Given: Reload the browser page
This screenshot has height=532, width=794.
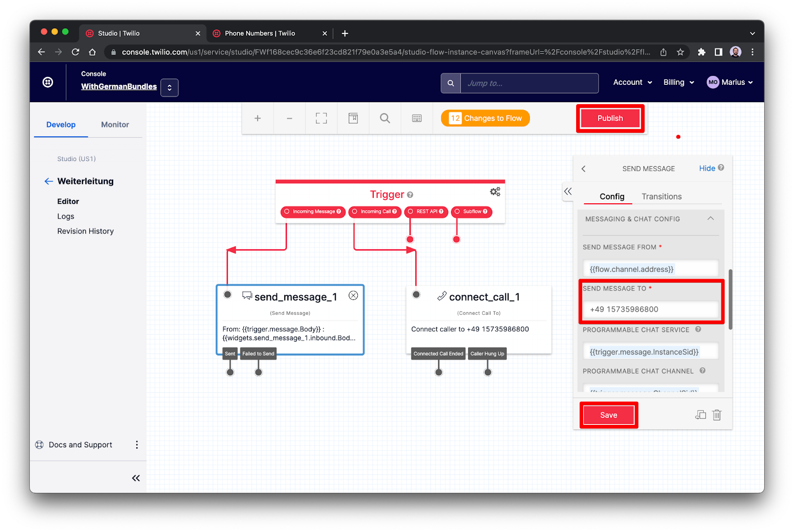Looking at the screenshot, I should [75, 52].
